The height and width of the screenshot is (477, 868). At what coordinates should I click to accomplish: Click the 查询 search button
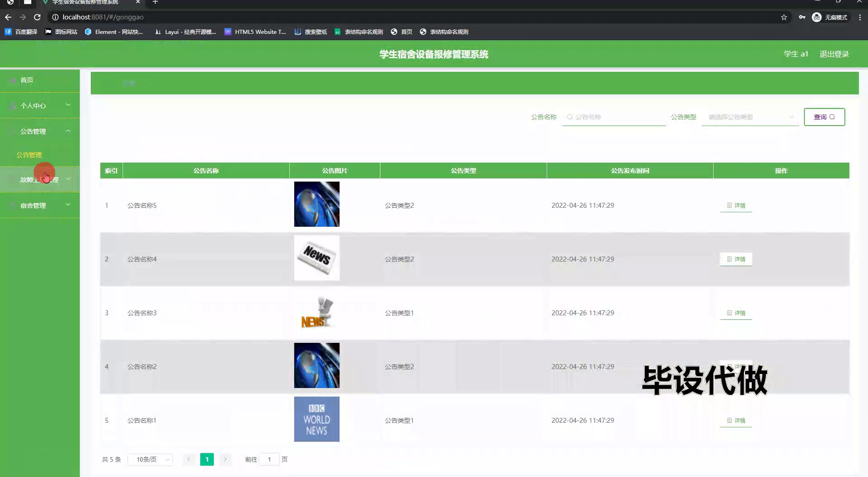tap(824, 117)
